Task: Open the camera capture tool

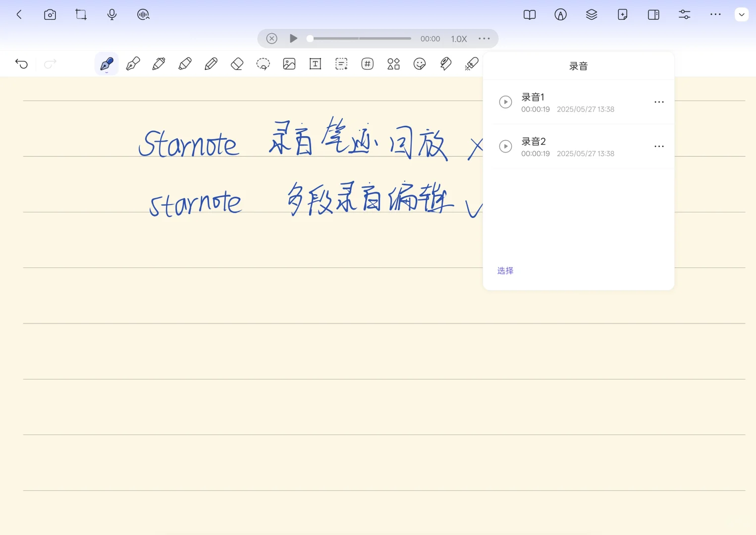Action: (50, 15)
